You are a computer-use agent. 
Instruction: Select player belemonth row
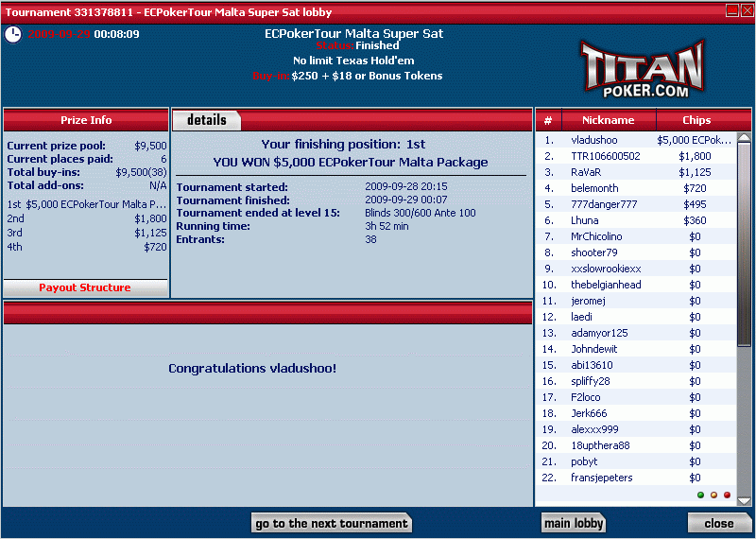click(x=636, y=188)
